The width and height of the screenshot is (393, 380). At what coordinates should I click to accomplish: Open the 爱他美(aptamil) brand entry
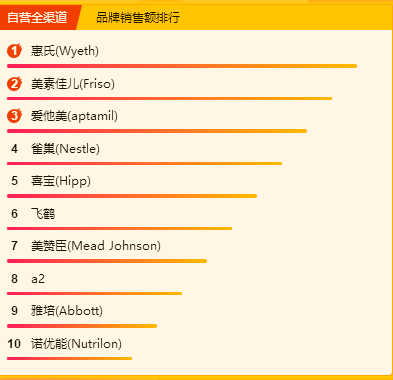[x=74, y=116]
